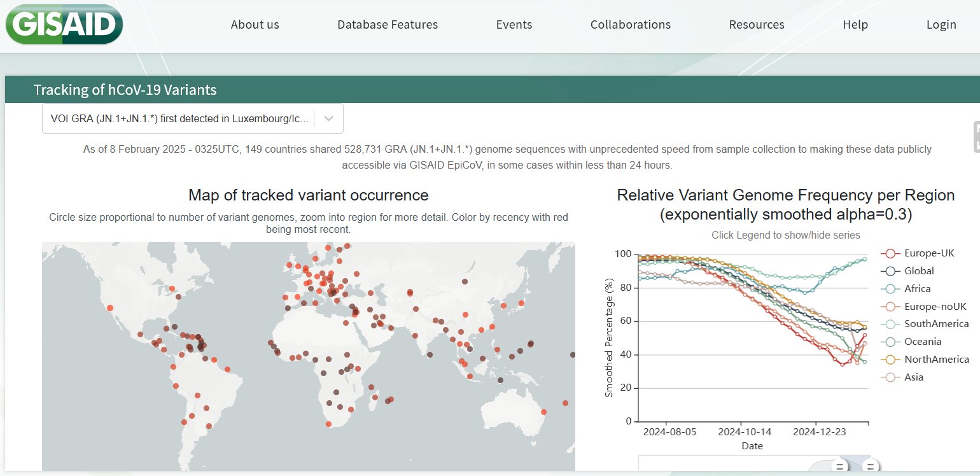Hide SouthAmerica series in chart

(936, 324)
